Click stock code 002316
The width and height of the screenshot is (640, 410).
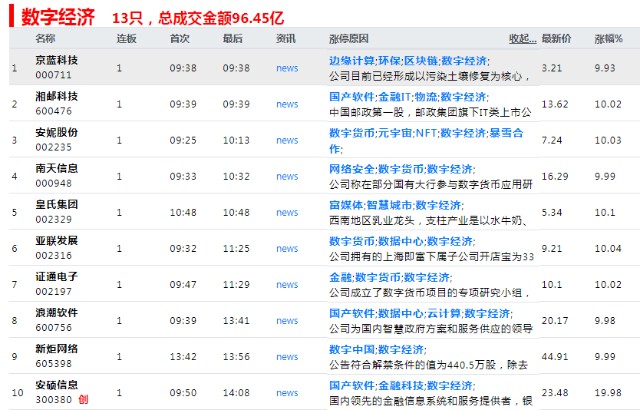click(53, 255)
